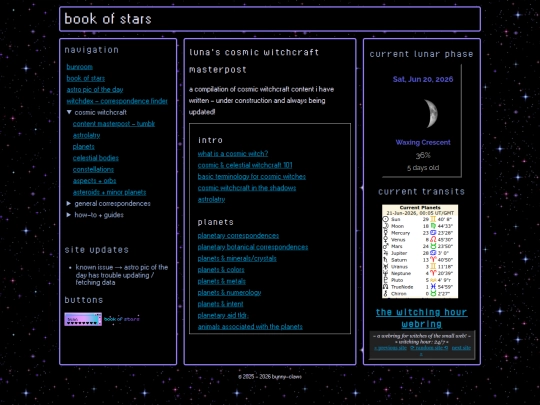Open the witching hour webring link
Viewport: 540px width, 405px height.
pos(422,318)
